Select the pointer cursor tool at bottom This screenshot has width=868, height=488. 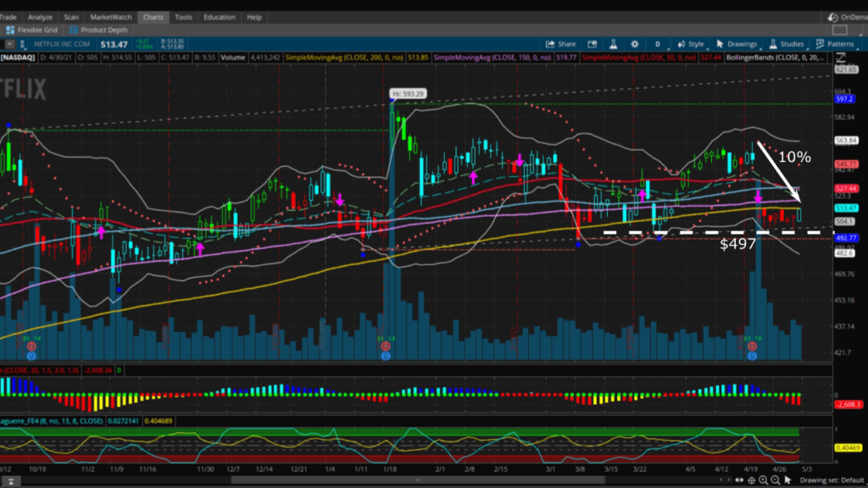[787, 480]
